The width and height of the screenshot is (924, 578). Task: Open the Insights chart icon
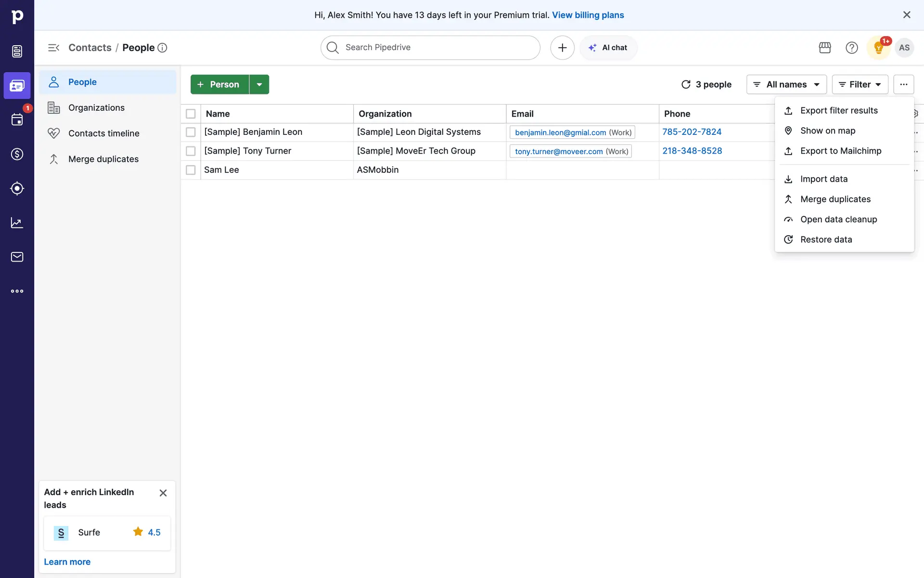coord(17,223)
